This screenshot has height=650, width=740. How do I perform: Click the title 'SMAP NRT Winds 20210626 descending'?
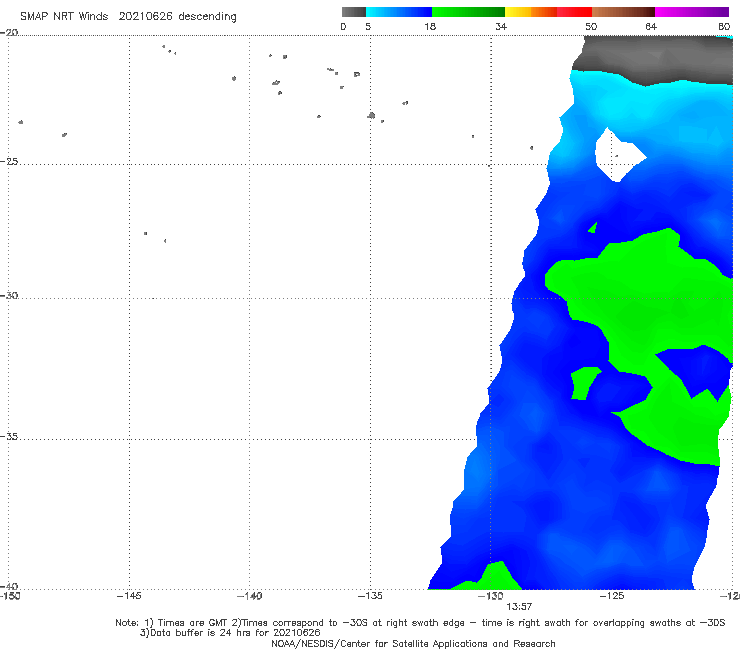click(x=128, y=17)
